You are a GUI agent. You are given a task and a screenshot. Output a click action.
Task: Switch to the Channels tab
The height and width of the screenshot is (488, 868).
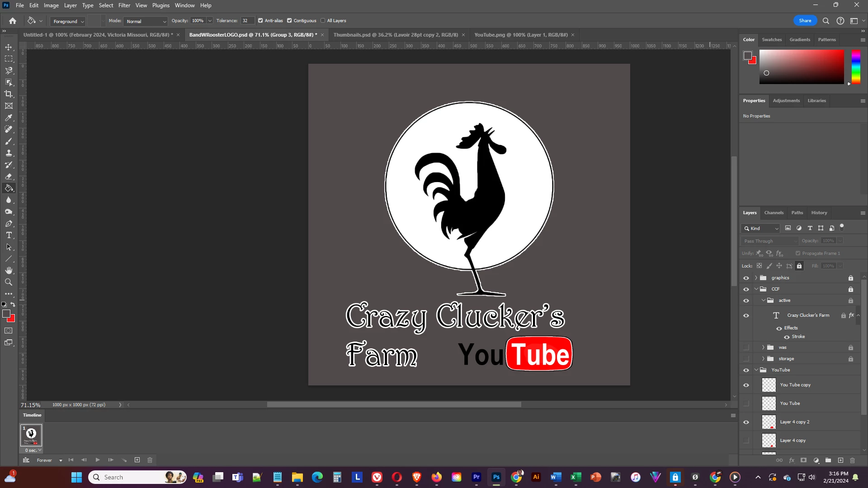click(x=774, y=213)
